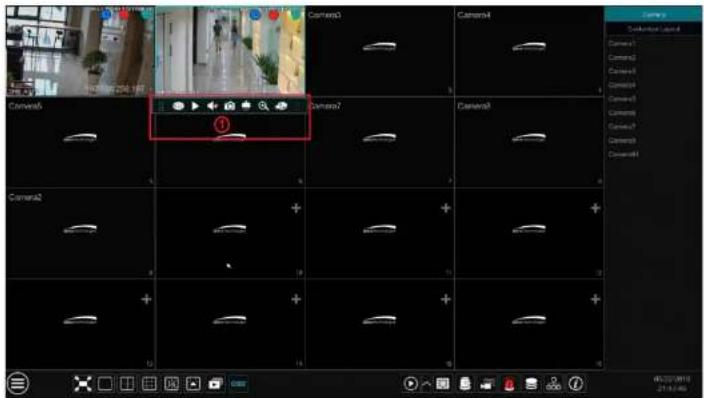Open the information 'i' icon
704x398 pixels.
pos(576,384)
